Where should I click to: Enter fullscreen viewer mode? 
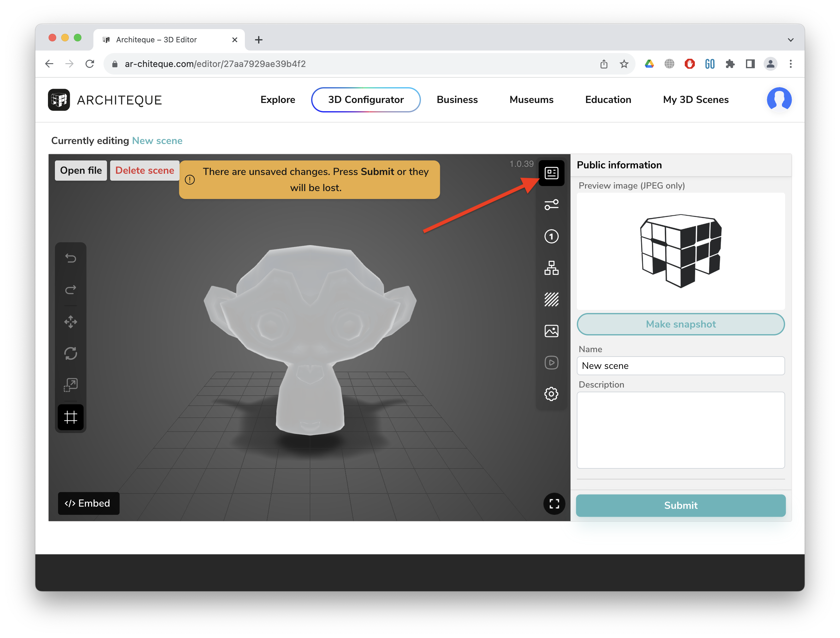[x=554, y=504]
